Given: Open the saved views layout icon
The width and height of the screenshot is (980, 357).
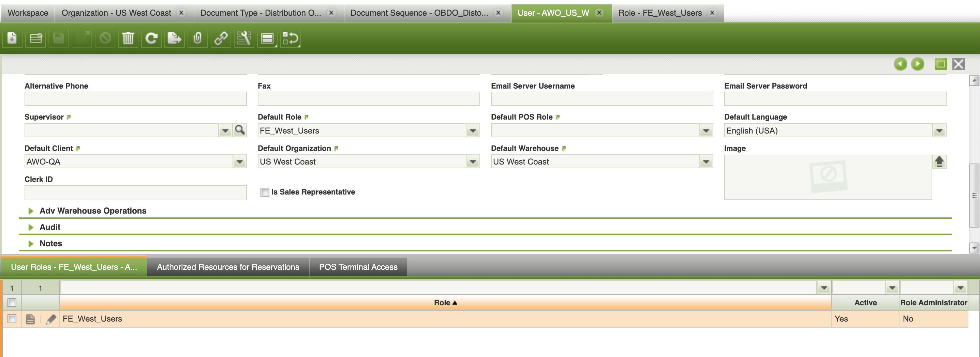Looking at the screenshot, I should 267,38.
